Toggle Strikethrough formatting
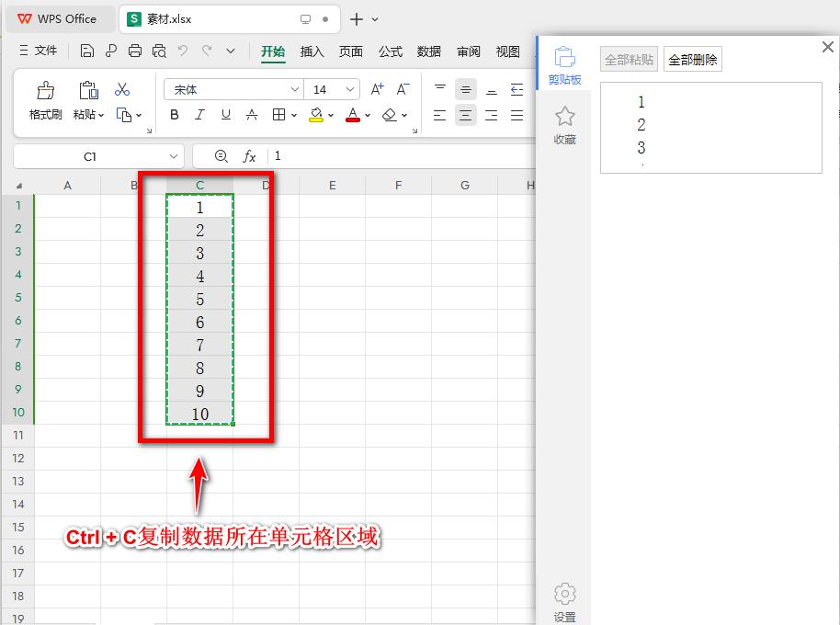Viewport: 840px width, 625px height. point(252,115)
